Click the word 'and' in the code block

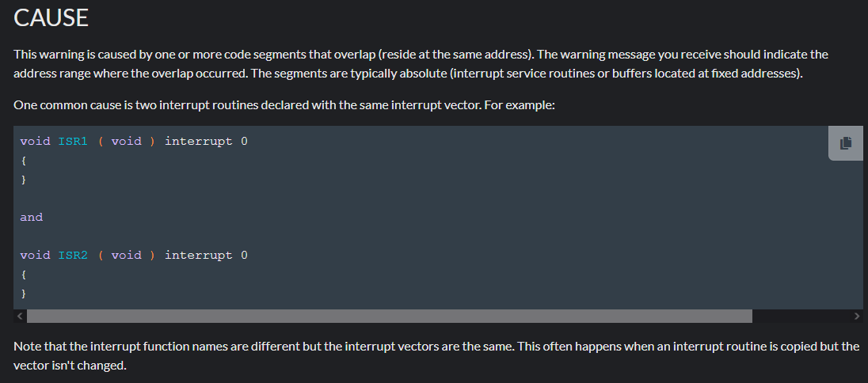pos(32,217)
